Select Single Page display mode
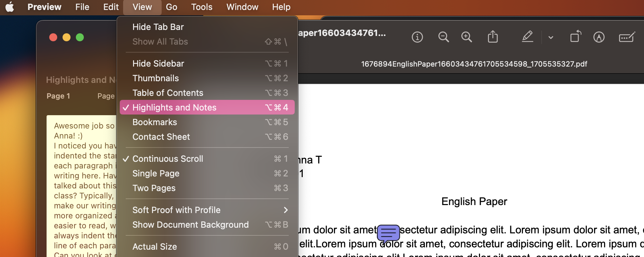The image size is (644, 257). pos(207,173)
